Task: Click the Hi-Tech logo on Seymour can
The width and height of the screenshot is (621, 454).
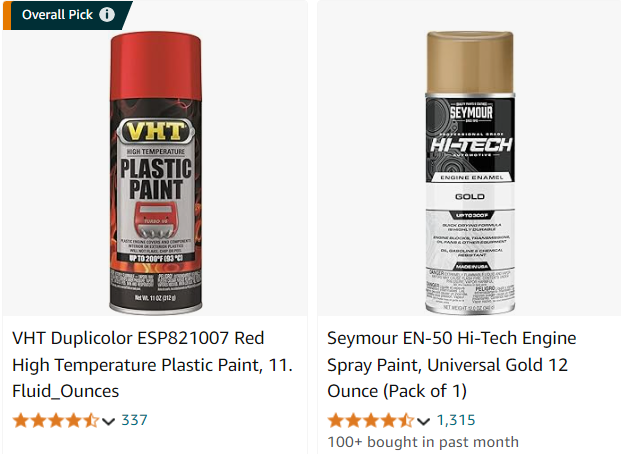Action: [469, 148]
